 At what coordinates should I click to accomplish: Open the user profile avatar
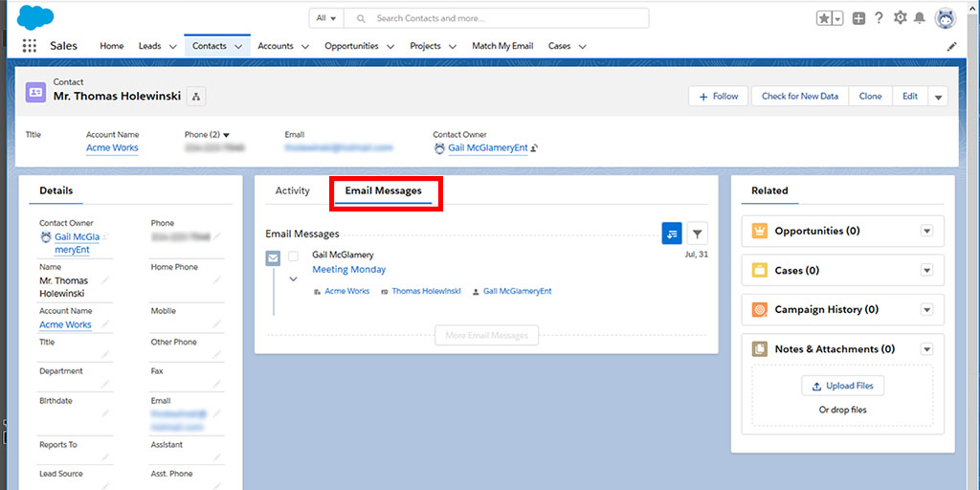point(945,18)
